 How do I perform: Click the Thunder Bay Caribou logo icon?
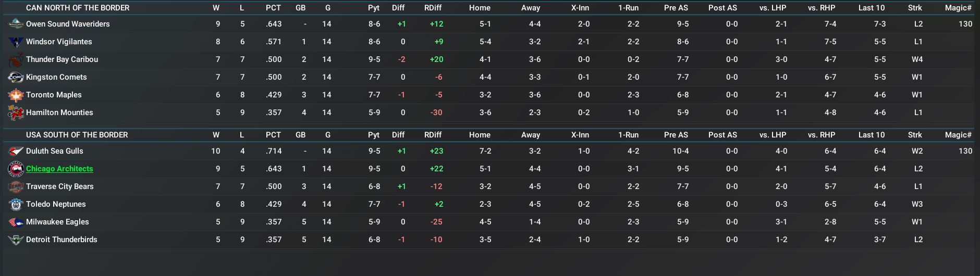click(x=16, y=59)
